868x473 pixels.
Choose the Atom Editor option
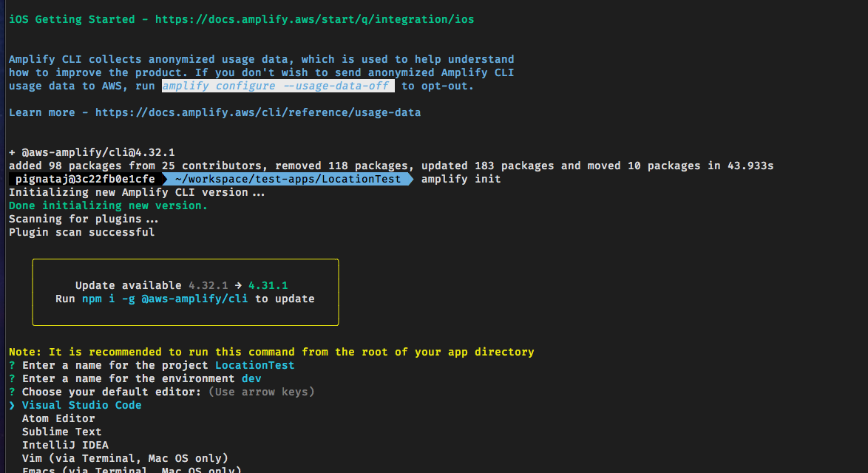pos(58,418)
